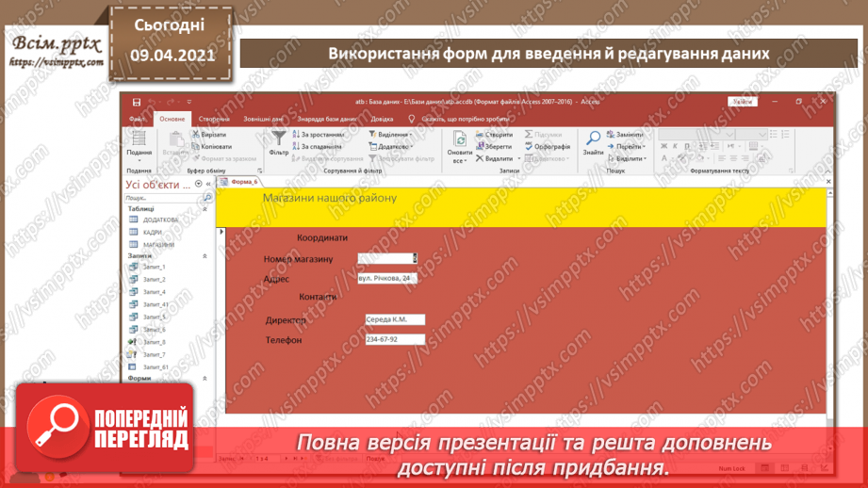Click the Замінити replace button
The width and height of the screenshot is (868, 488).
click(625, 135)
